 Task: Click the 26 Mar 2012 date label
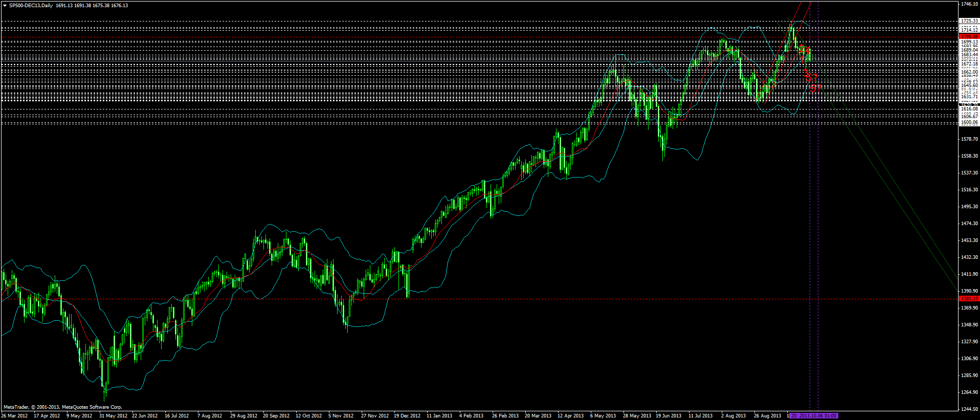14,416
